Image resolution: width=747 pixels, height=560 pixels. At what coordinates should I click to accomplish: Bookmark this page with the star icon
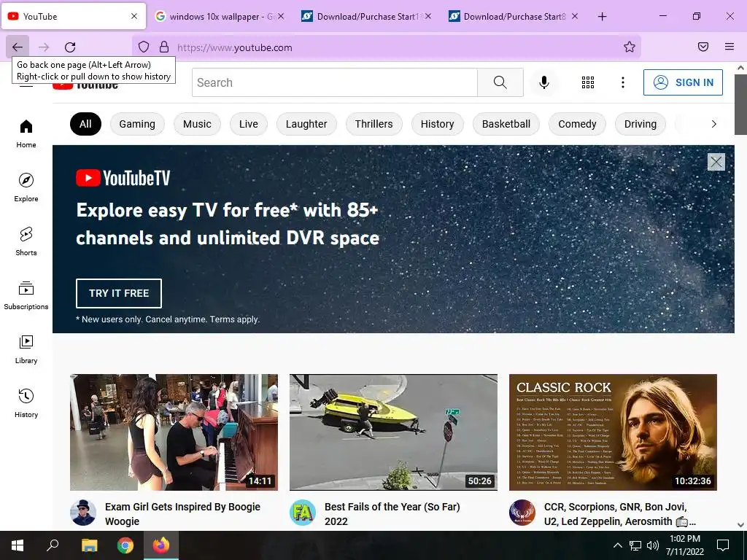630,47
